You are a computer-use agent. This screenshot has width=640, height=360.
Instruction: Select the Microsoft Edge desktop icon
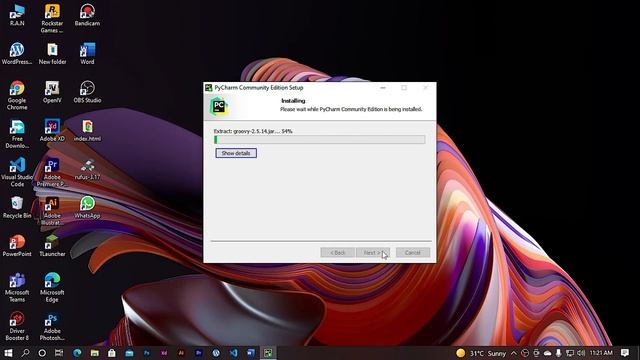[52, 287]
